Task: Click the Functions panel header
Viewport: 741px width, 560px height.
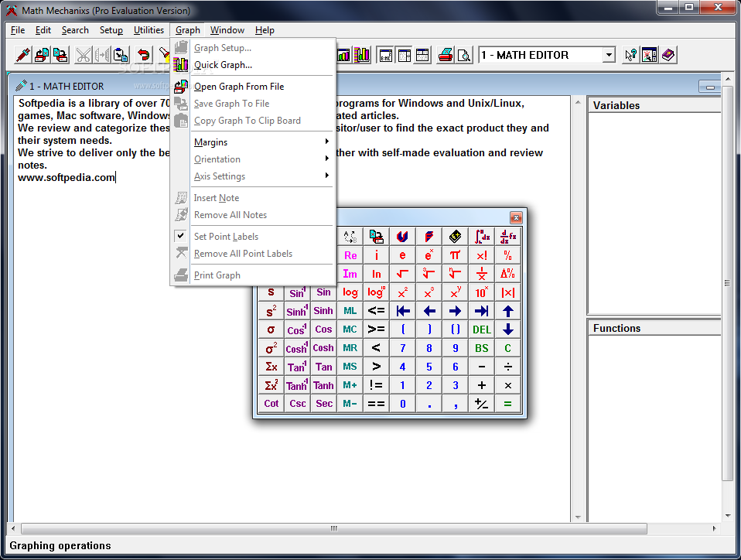Action: [x=654, y=329]
